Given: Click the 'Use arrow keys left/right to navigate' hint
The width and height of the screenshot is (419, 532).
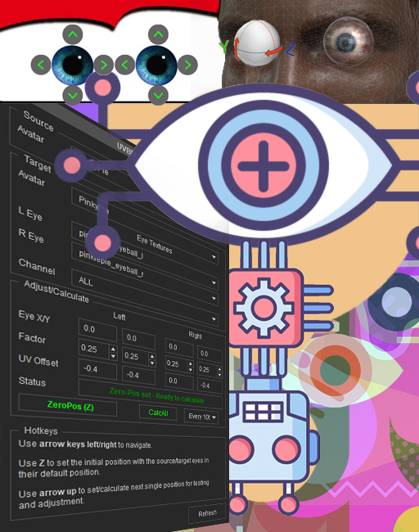Looking at the screenshot, I should 85,444.
